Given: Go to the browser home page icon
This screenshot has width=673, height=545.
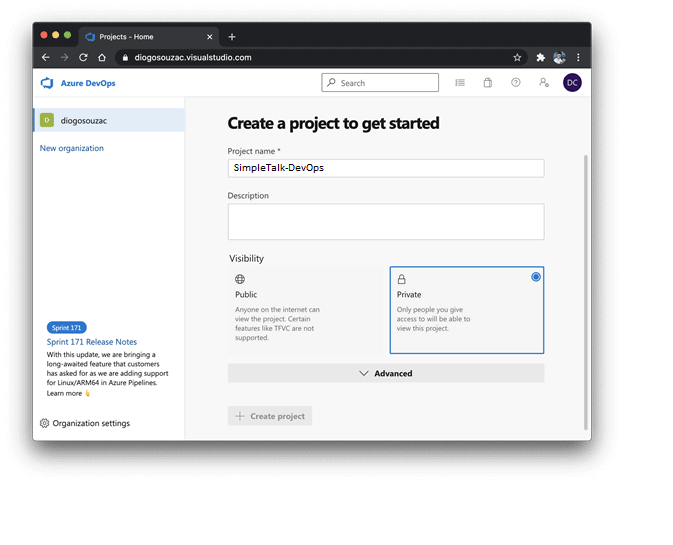Looking at the screenshot, I should point(102,57).
